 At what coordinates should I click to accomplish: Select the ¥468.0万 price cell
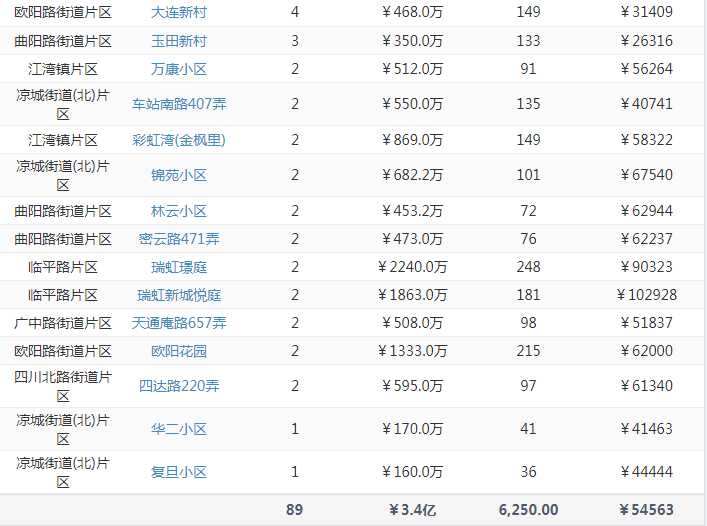413,12
